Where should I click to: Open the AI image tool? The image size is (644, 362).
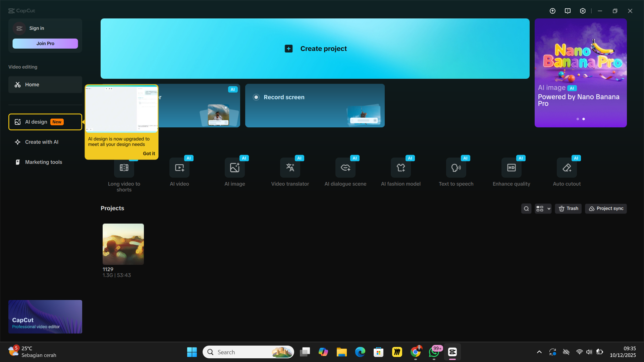(x=235, y=168)
